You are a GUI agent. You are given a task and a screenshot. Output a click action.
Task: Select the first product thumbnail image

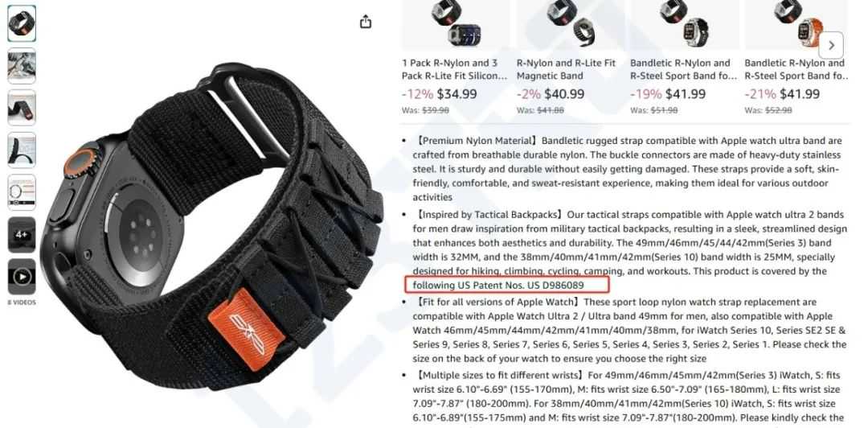point(22,23)
